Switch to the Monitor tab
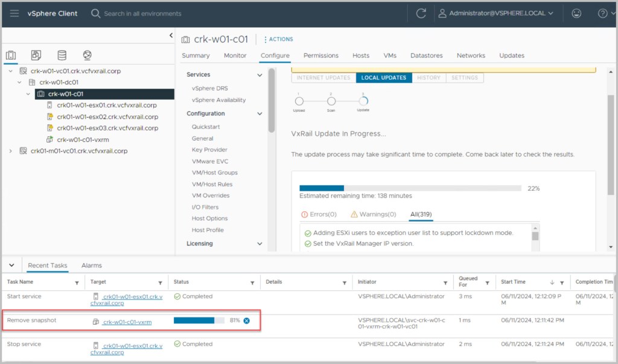Viewport: 618px width, 364px height. [x=235, y=56]
